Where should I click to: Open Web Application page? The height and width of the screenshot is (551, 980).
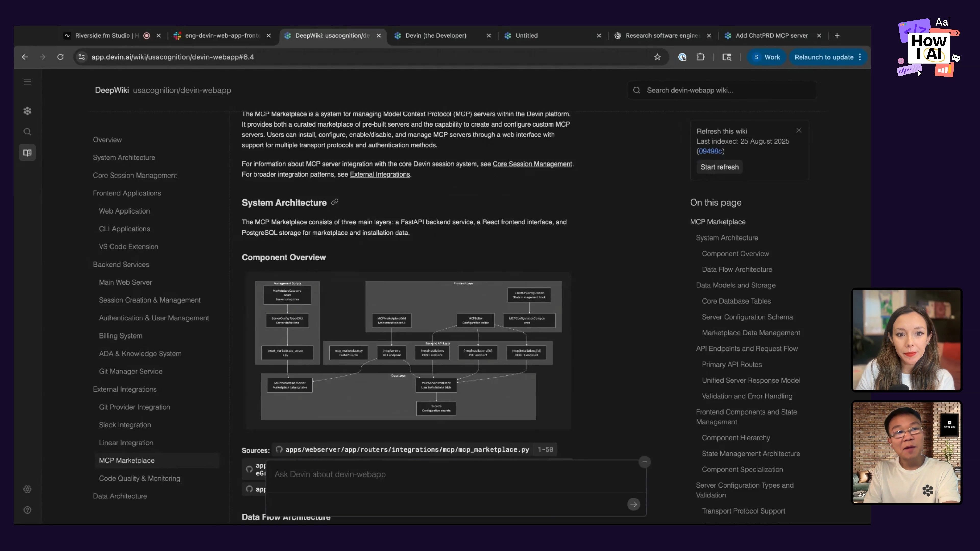[x=124, y=211]
